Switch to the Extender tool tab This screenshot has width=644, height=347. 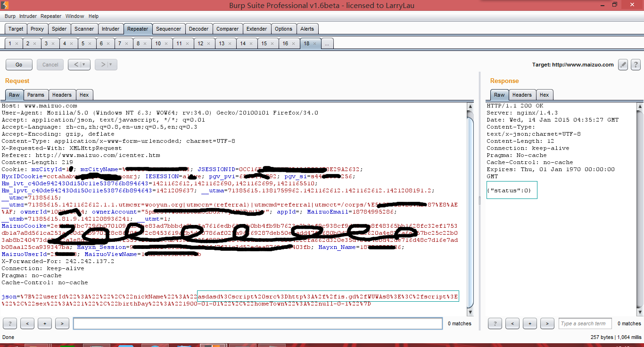point(256,29)
